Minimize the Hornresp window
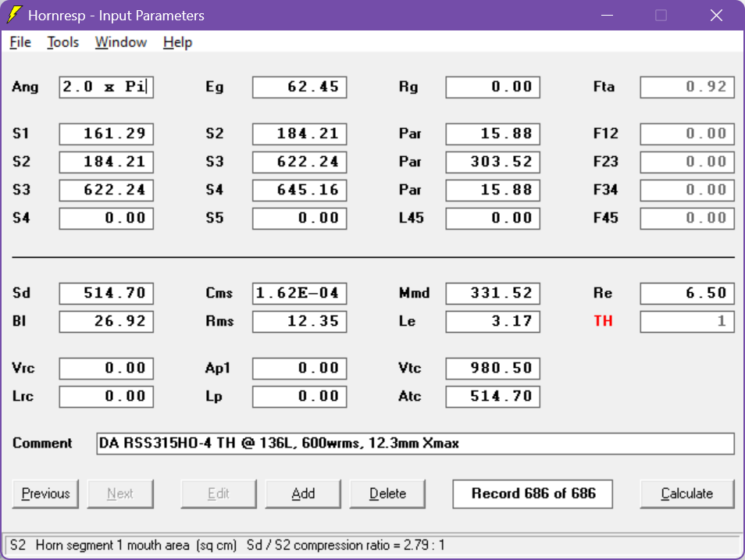The height and width of the screenshot is (560, 745). 607,15
